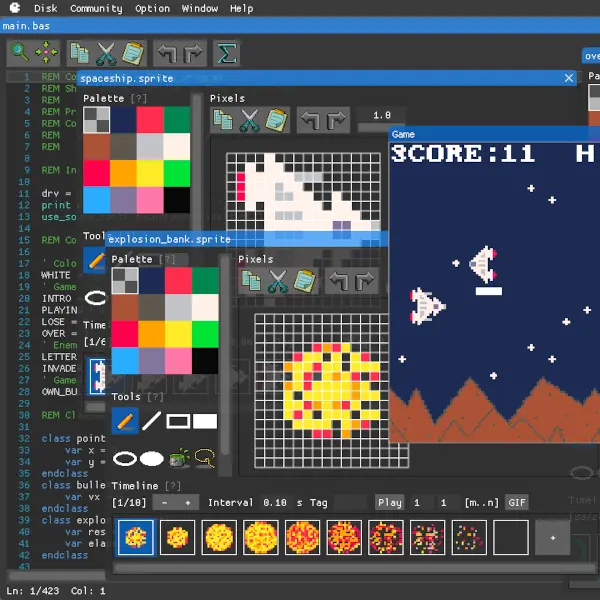Image resolution: width=600 pixels, height=600 pixels.
Task: Click the plus button beside frame counter
Action: [187, 502]
